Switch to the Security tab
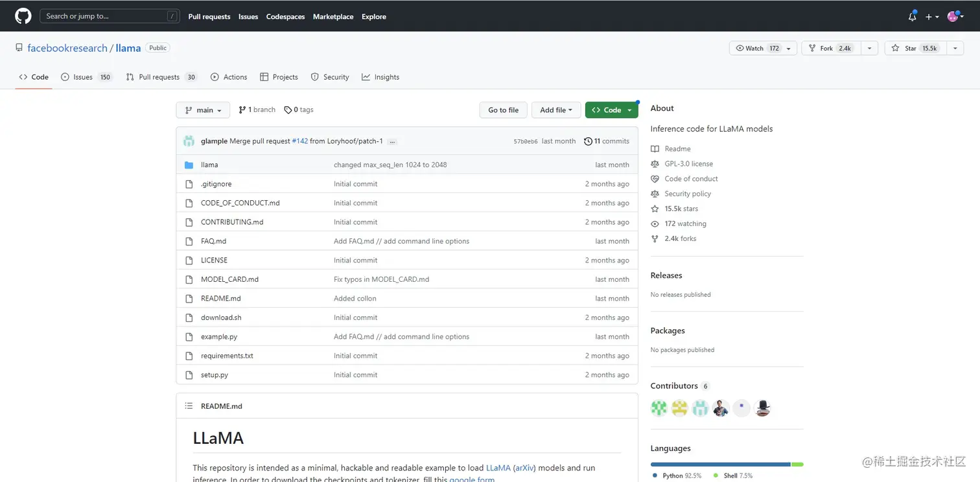This screenshot has width=980, height=482. click(330, 77)
